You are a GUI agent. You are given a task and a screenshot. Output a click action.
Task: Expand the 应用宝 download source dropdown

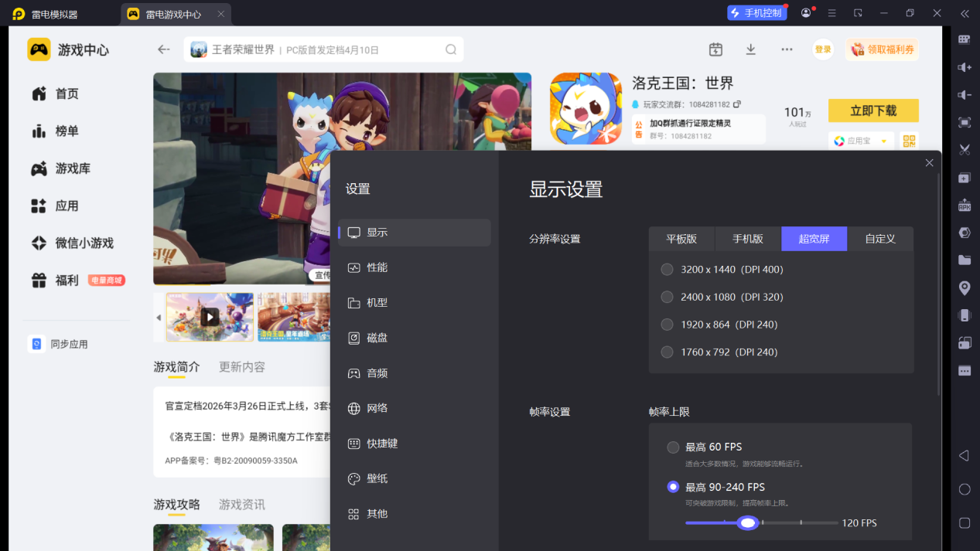tap(883, 141)
